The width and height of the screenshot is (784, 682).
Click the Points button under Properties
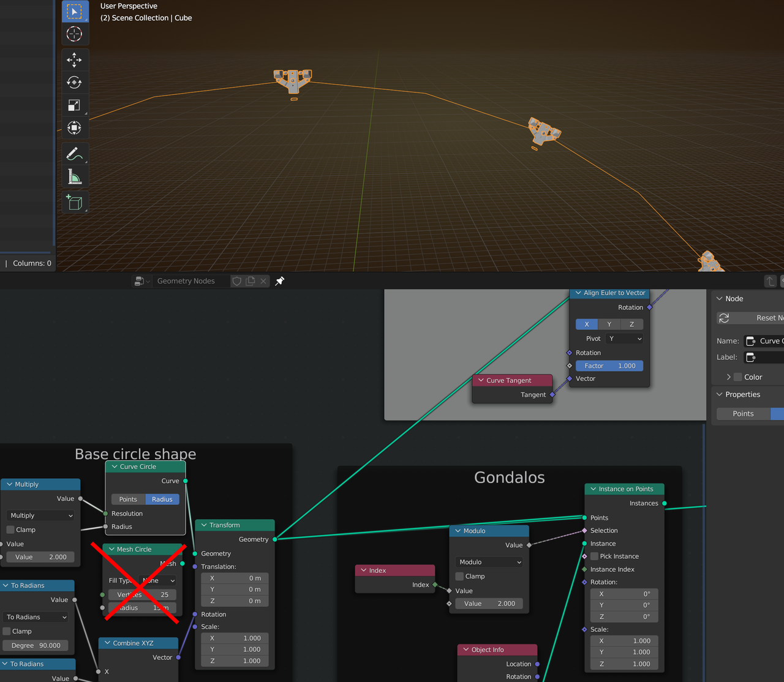tap(743, 414)
